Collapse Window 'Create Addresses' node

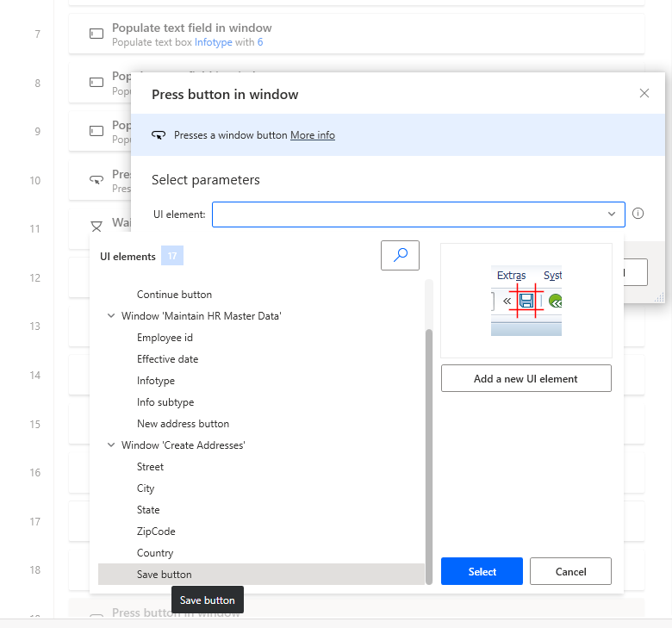(x=111, y=445)
